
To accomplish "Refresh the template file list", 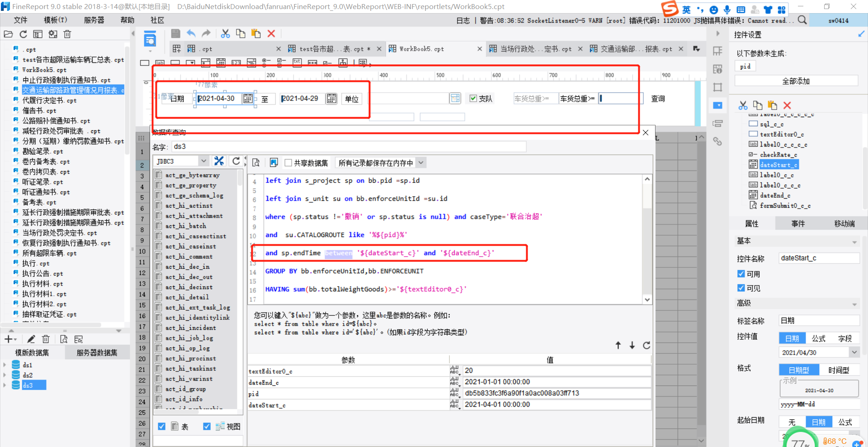I will point(23,34).
